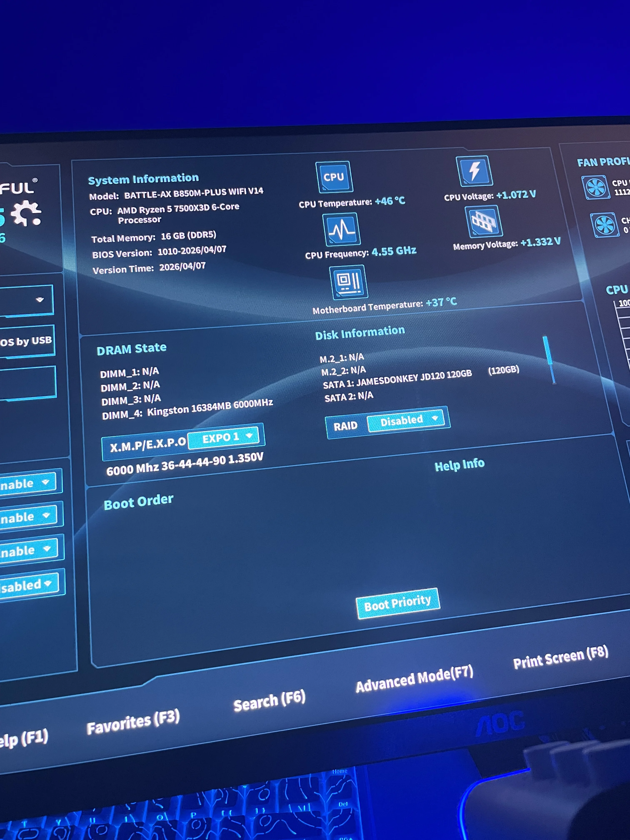Click the Memory Voltage '+1.332 V' reading
630x840 pixels.
pyautogui.click(x=540, y=242)
